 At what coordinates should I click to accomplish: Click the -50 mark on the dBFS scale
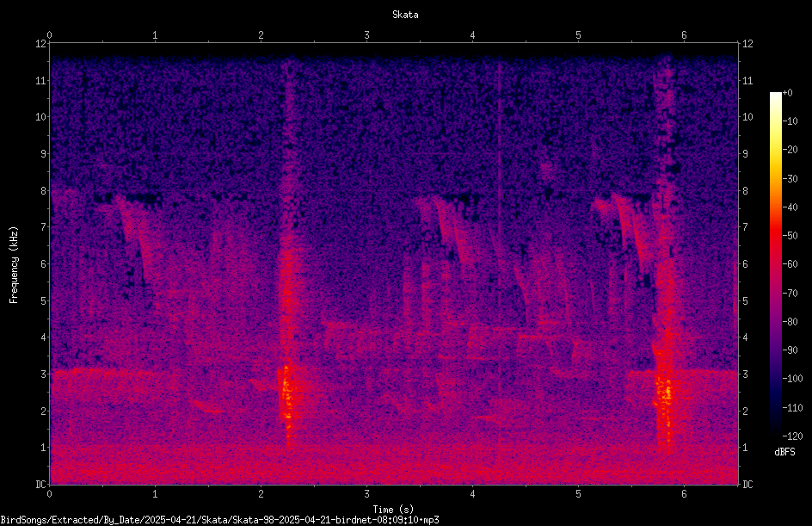click(790, 236)
